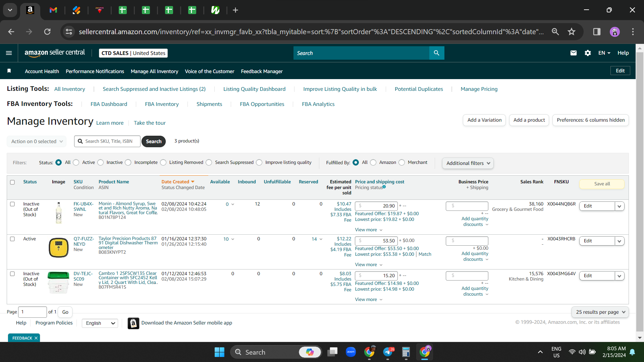
Task: Select the Active status radio button
Action: click(x=76, y=163)
